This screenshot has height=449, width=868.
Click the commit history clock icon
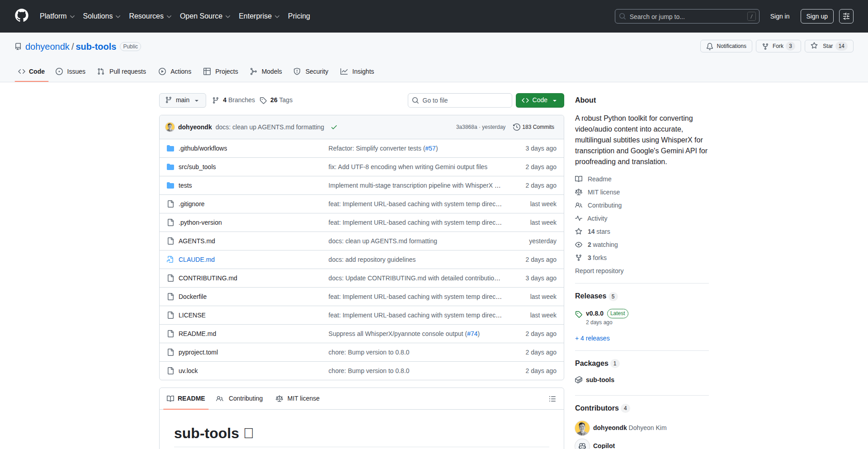[x=517, y=127]
